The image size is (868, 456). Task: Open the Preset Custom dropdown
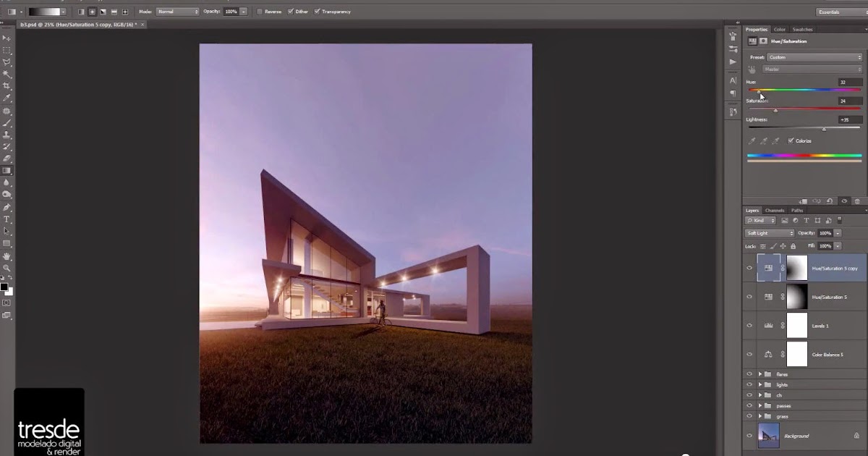(x=814, y=57)
